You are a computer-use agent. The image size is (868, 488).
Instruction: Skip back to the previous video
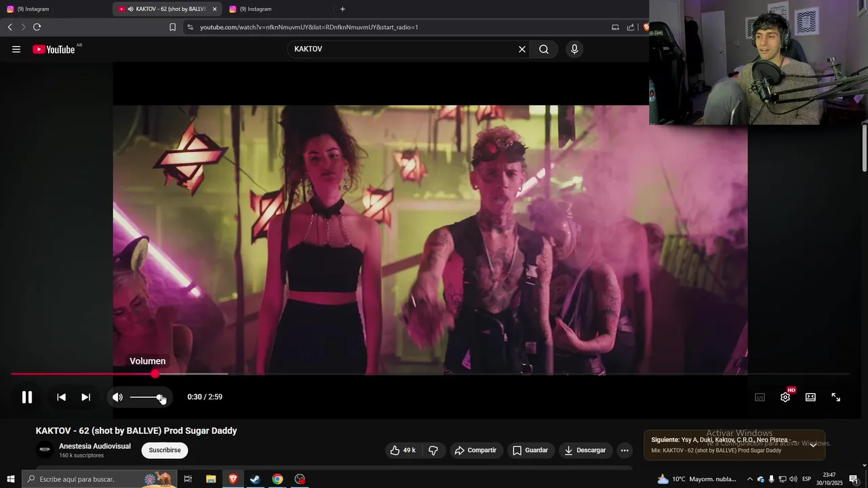point(61,397)
